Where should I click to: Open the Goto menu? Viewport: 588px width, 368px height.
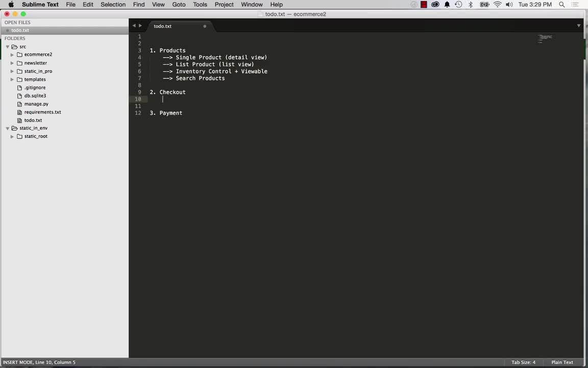179,5
